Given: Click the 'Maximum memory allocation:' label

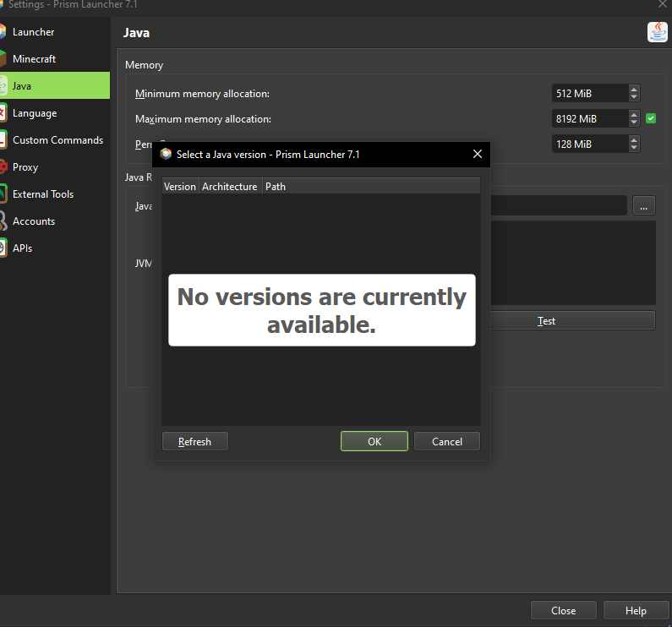Looking at the screenshot, I should 203,119.
